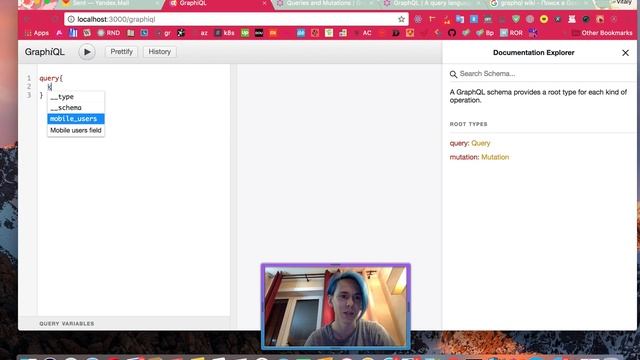Click the GraphiQL logo title
Viewport: 640px width, 360px height.
point(44,52)
